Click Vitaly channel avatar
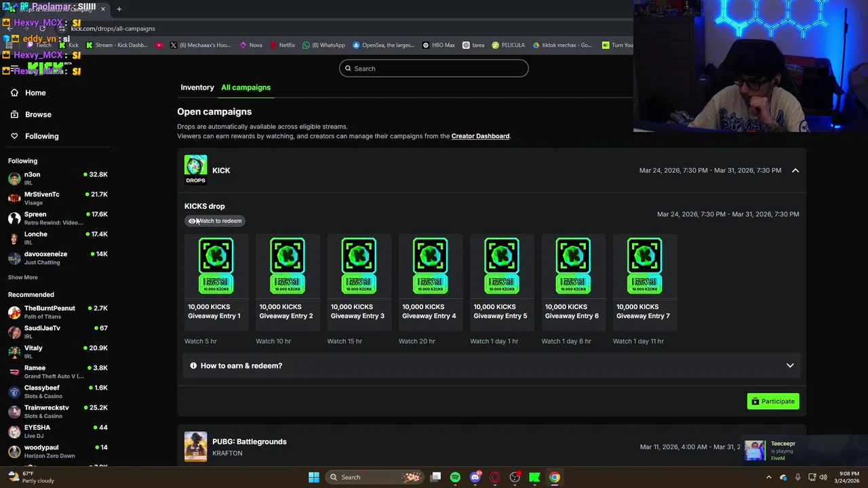Image resolution: width=868 pixels, height=488 pixels. (x=14, y=352)
